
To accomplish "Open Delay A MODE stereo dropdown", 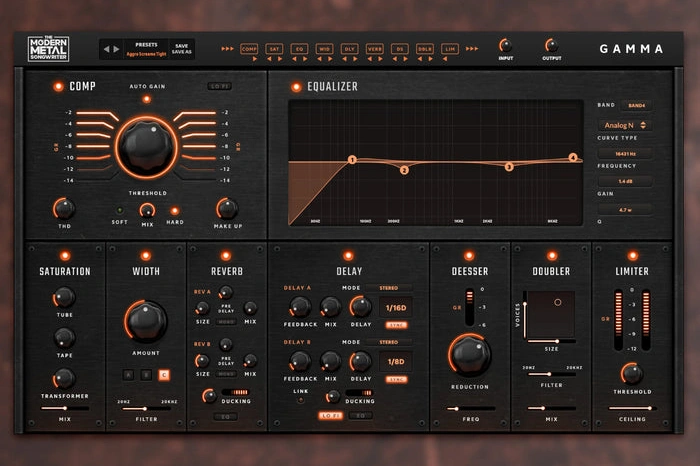I will pyautogui.click(x=389, y=288).
